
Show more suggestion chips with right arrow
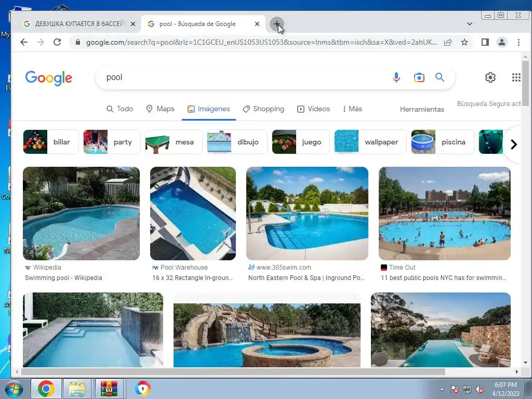[x=514, y=144]
